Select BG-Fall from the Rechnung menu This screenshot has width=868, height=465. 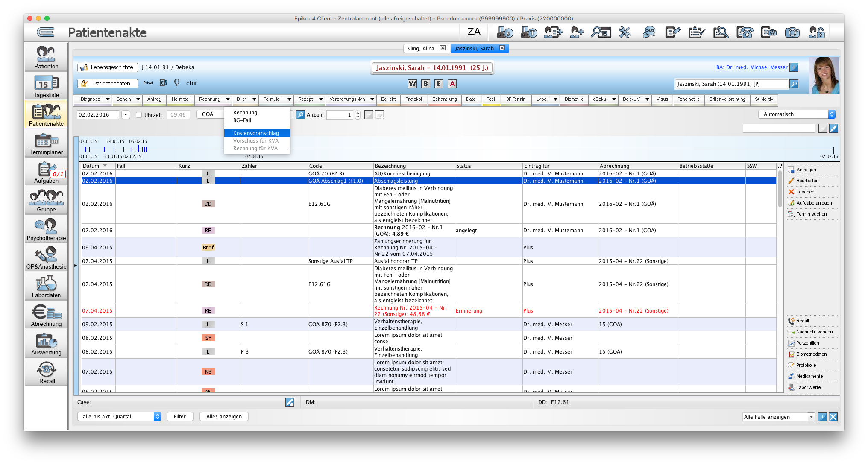tap(257, 120)
